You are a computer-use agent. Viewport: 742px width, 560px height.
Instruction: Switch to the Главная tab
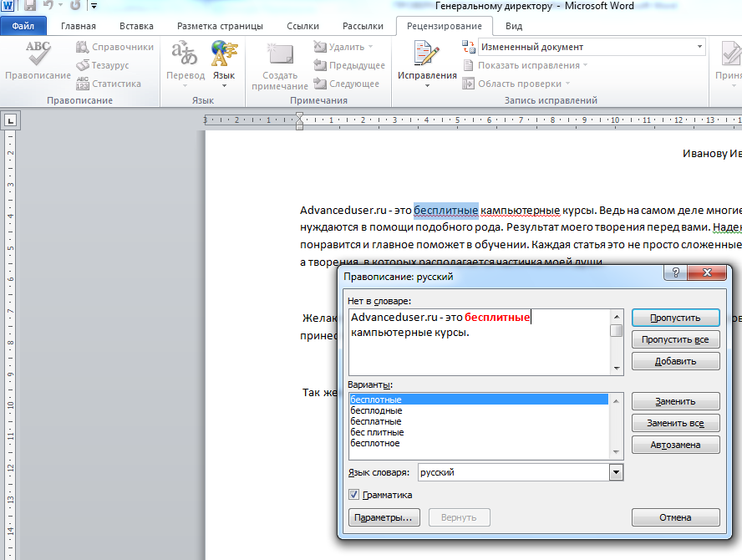click(x=78, y=26)
